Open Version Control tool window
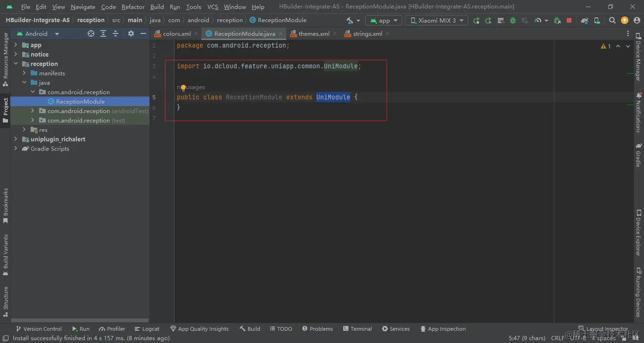644x343 pixels. 39,329
